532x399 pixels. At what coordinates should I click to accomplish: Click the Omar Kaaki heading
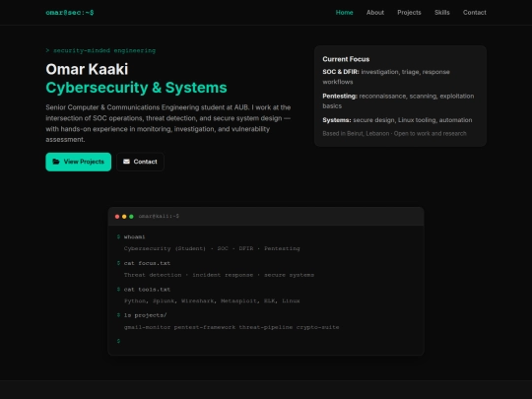point(87,69)
